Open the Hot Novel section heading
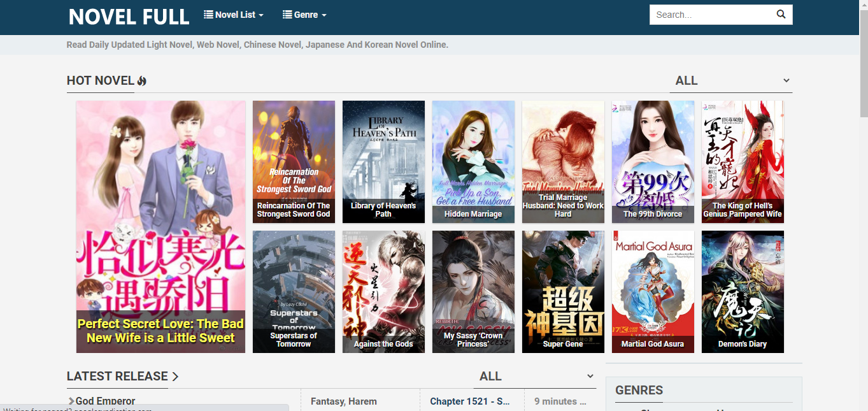The width and height of the screenshot is (868, 411). [101, 81]
